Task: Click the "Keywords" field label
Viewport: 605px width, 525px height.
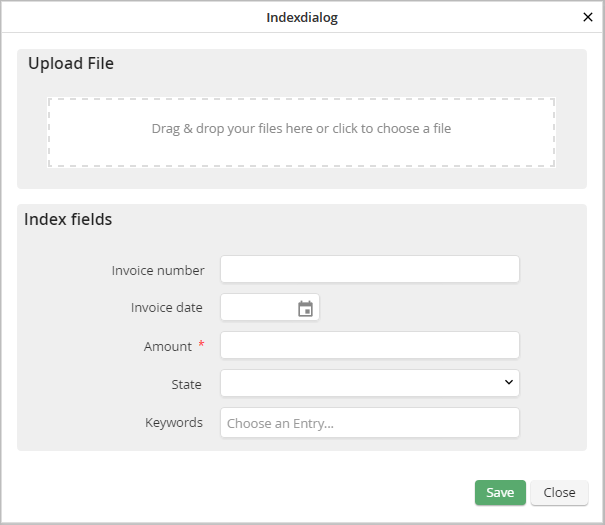Action: (174, 422)
